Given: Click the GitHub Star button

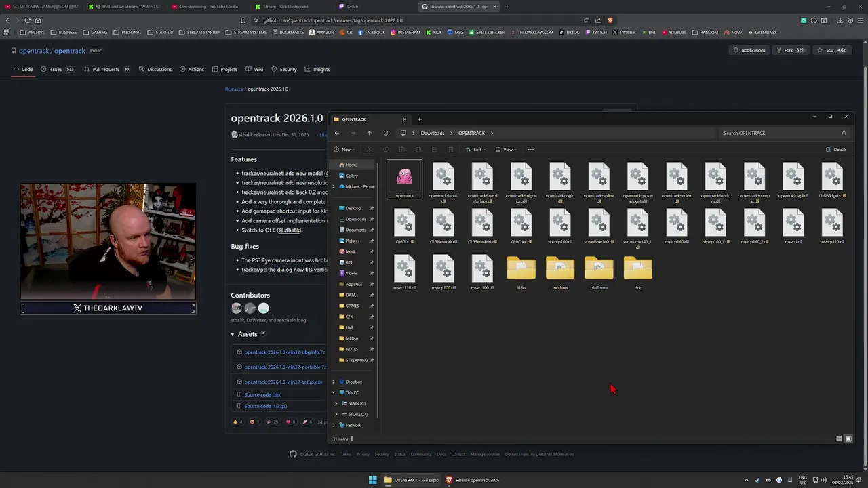Looking at the screenshot, I should 831,50.
